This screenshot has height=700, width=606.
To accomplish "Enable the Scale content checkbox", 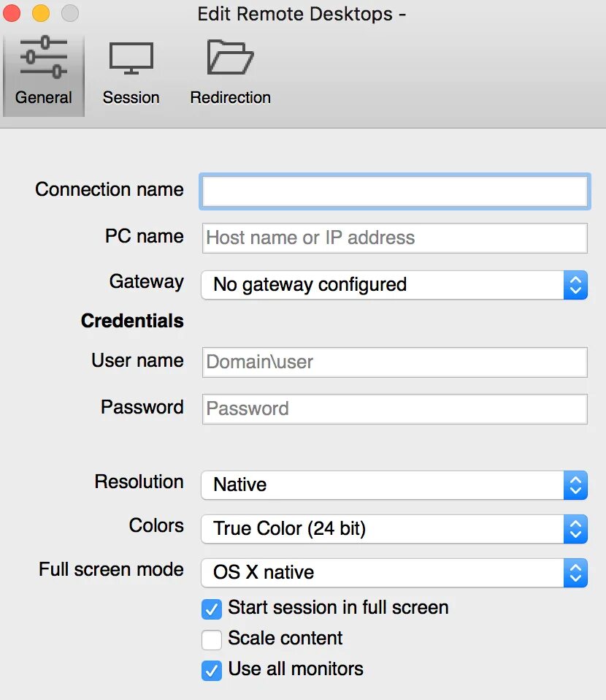I will tap(212, 640).
